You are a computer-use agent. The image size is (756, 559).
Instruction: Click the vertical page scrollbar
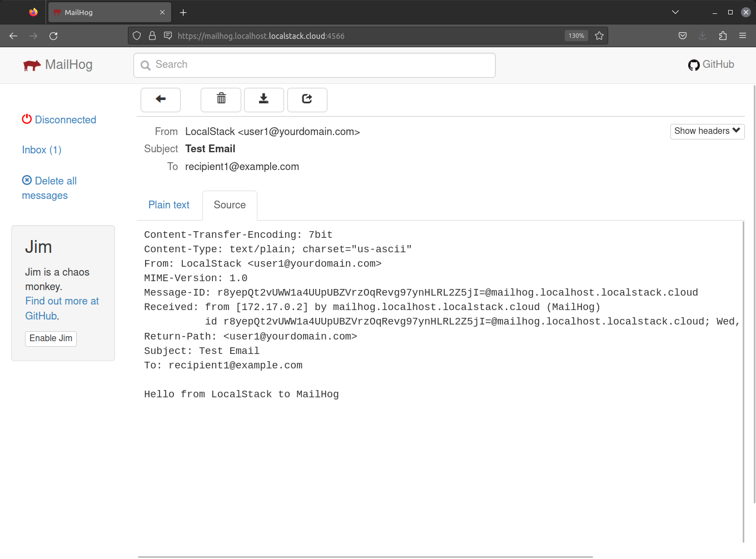point(754,293)
